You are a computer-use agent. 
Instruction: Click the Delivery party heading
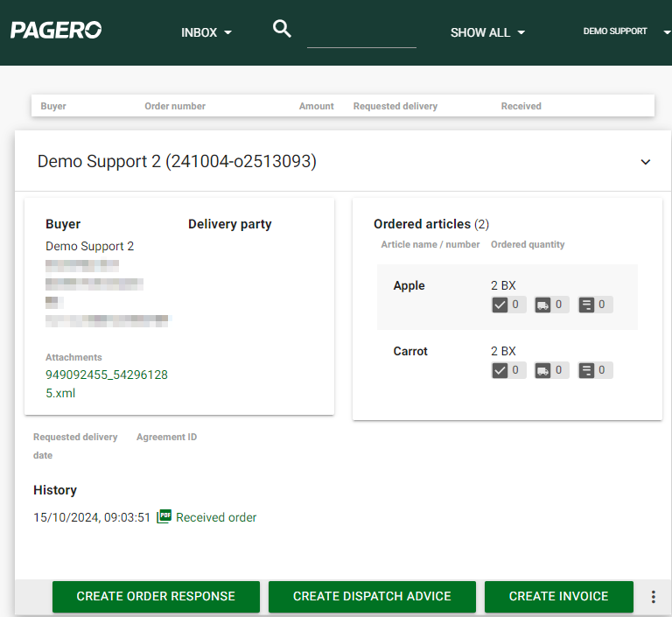[230, 224]
